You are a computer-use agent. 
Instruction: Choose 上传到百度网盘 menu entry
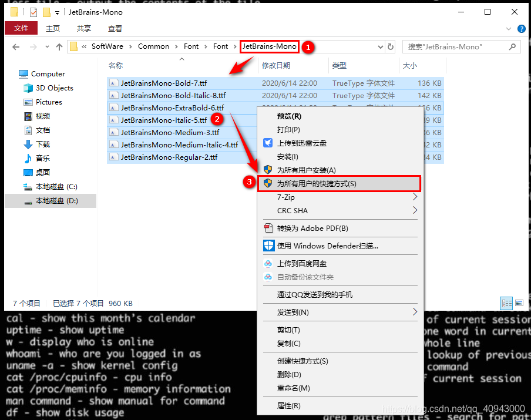340,264
